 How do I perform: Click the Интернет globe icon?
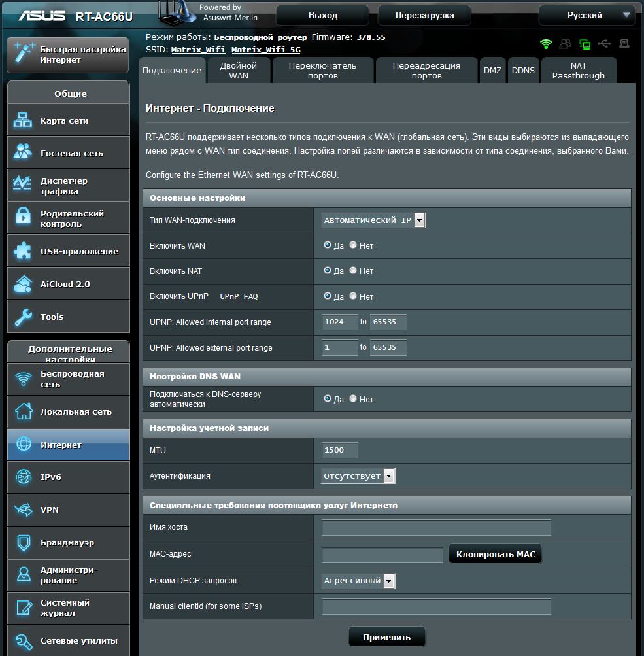pyautogui.click(x=24, y=444)
